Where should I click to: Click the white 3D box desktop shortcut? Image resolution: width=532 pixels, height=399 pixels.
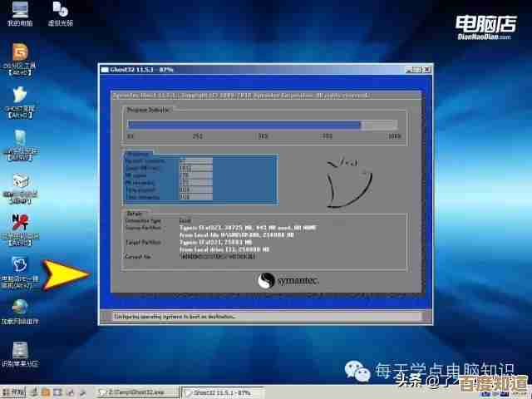coord(18,181)
